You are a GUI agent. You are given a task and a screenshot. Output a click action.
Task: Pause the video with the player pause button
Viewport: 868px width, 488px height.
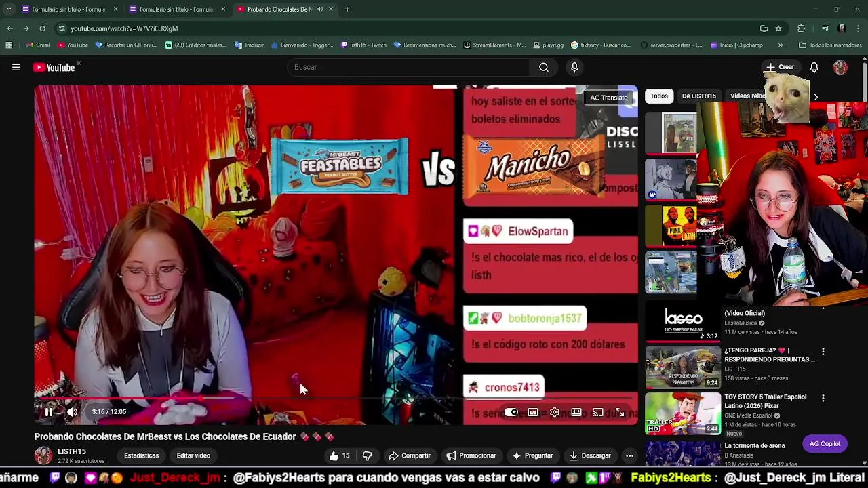[x=49, y=412]
